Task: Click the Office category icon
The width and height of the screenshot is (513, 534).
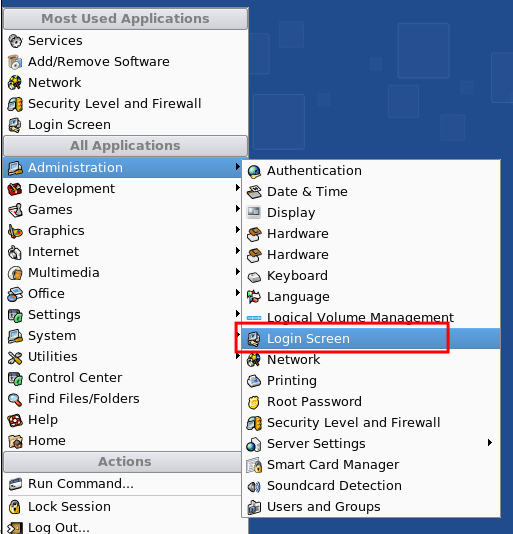Action: tap(15, 294)
